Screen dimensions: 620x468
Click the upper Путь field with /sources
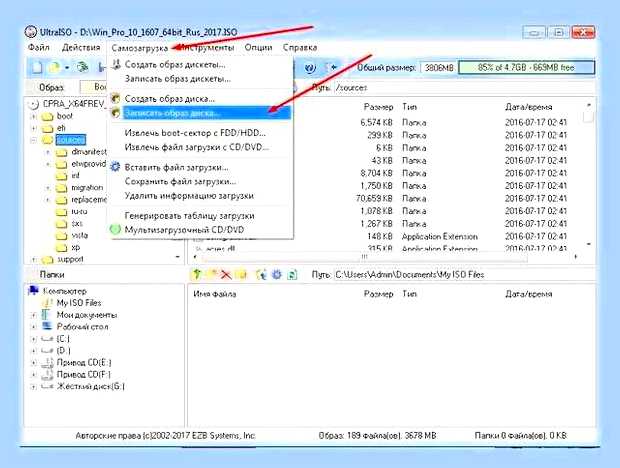[x=465, y=87]
